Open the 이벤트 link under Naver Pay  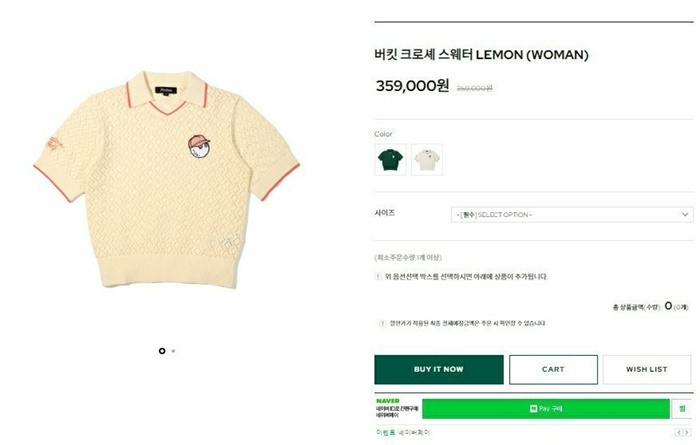[x=386, y=432]
